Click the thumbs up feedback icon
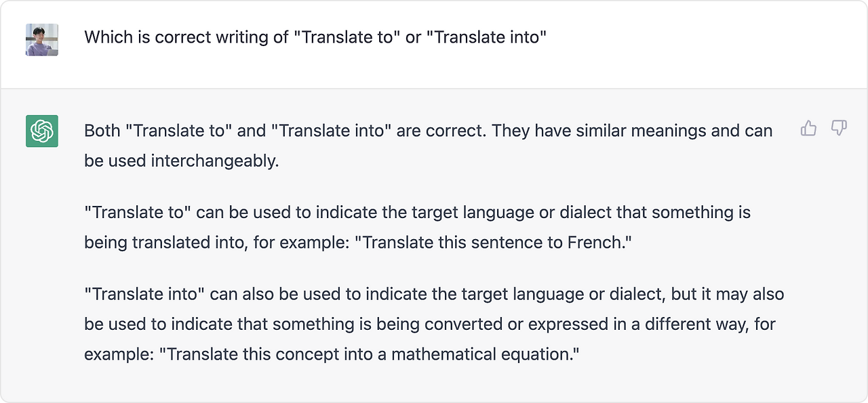The width and height of the screenshot is (868, 403). pyautogui.click(x=808, y=128)
